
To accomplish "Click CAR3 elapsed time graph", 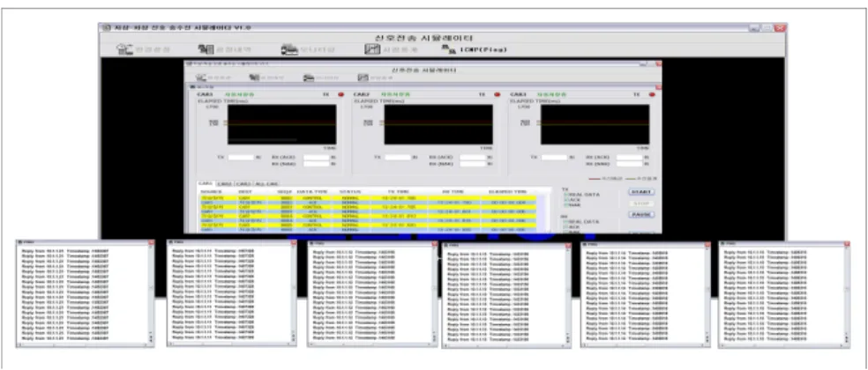I will point(595,124).
